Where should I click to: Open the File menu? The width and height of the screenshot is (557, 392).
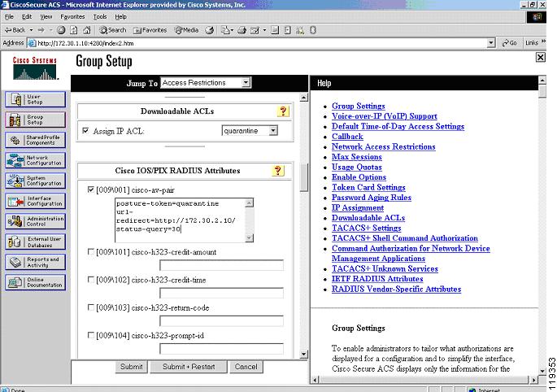tap(9, 17)
